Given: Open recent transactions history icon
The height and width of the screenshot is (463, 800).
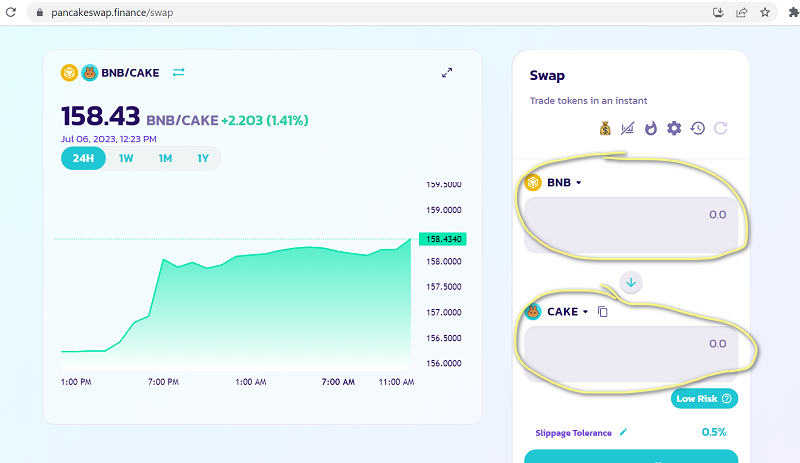Looking at the screenshot, I should coord(697,128).
